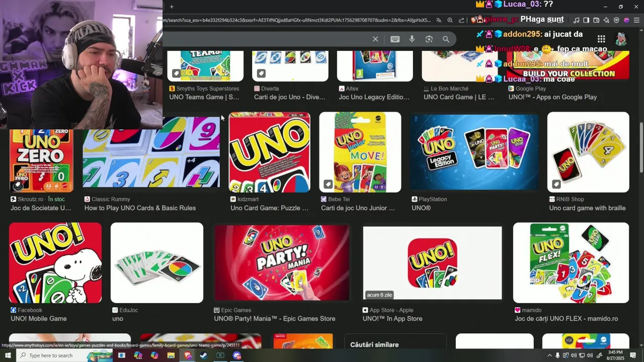Open 'UNO Card Game' Le Bon Marché result

(x=459, y=97)
